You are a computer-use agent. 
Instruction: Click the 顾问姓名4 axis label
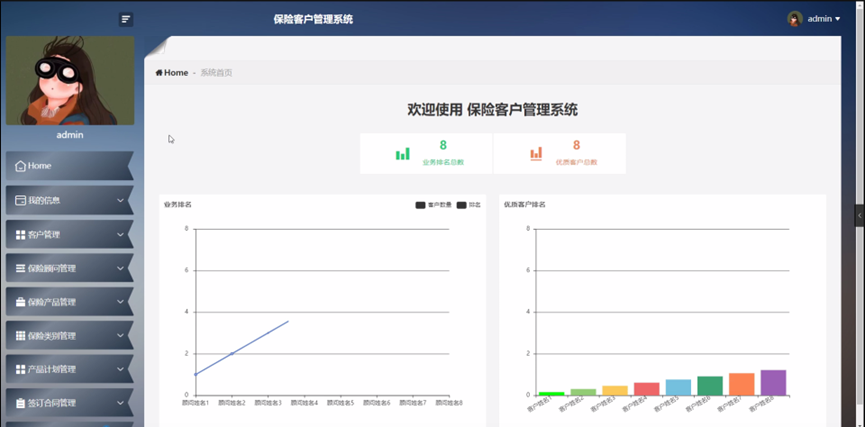coord(305,403)
